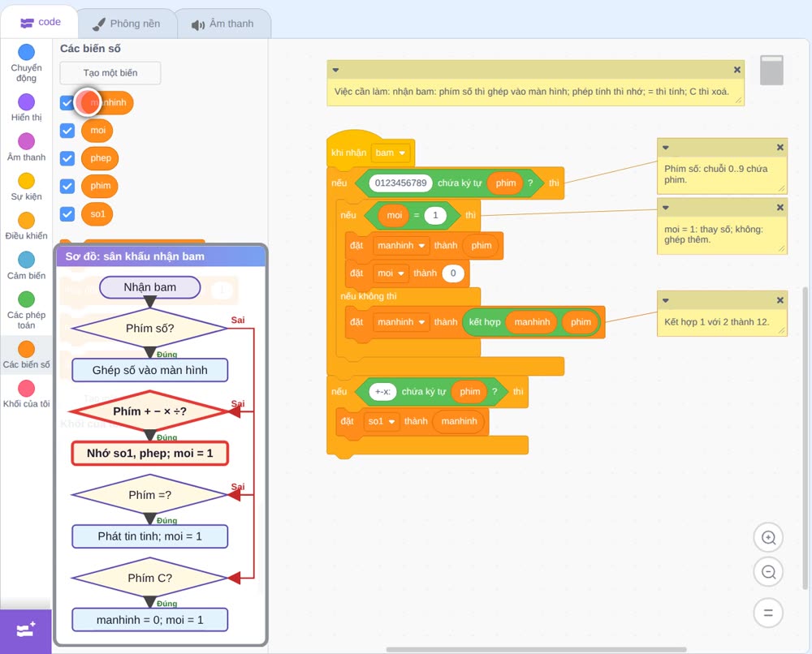Switch to the Phông nền tab
Screen dimensions: 812x654
tap(127, 24)
